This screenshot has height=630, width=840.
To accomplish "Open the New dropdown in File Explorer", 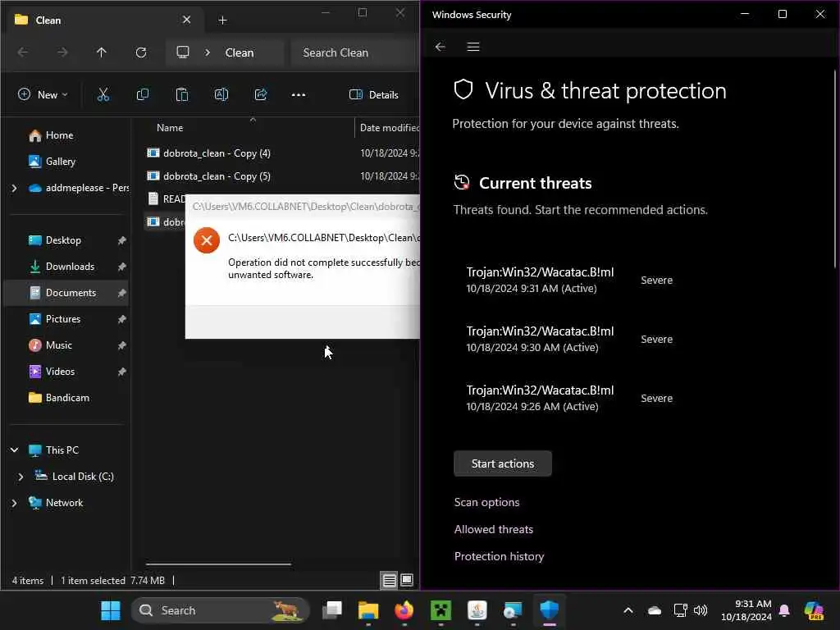I will coord(43,95).
